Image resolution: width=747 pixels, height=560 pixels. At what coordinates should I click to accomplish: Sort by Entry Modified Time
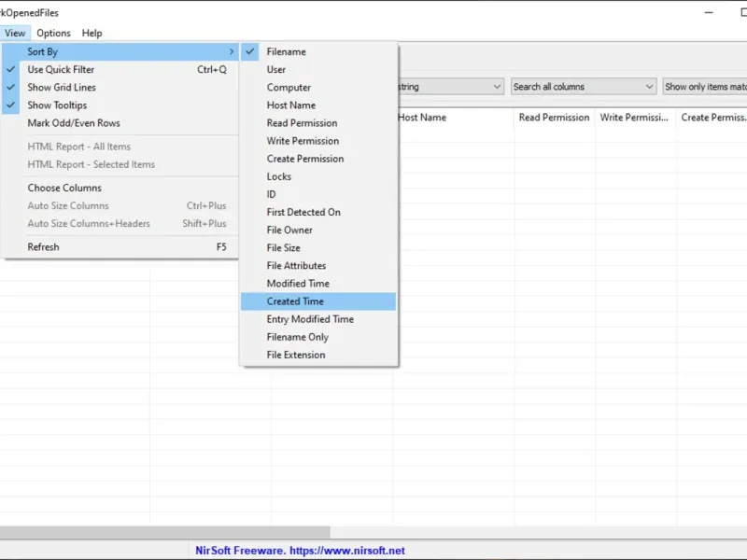coord(318,319)
